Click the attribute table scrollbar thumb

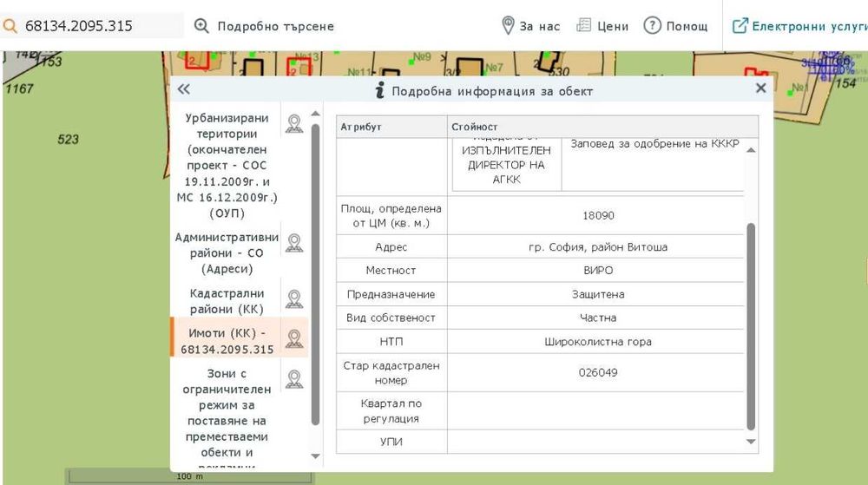751,326
